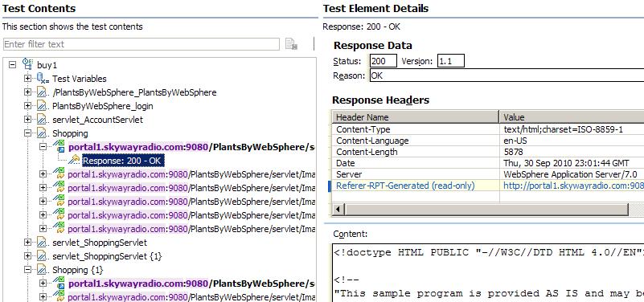Click the Status field showing 200

click(383, 61)
